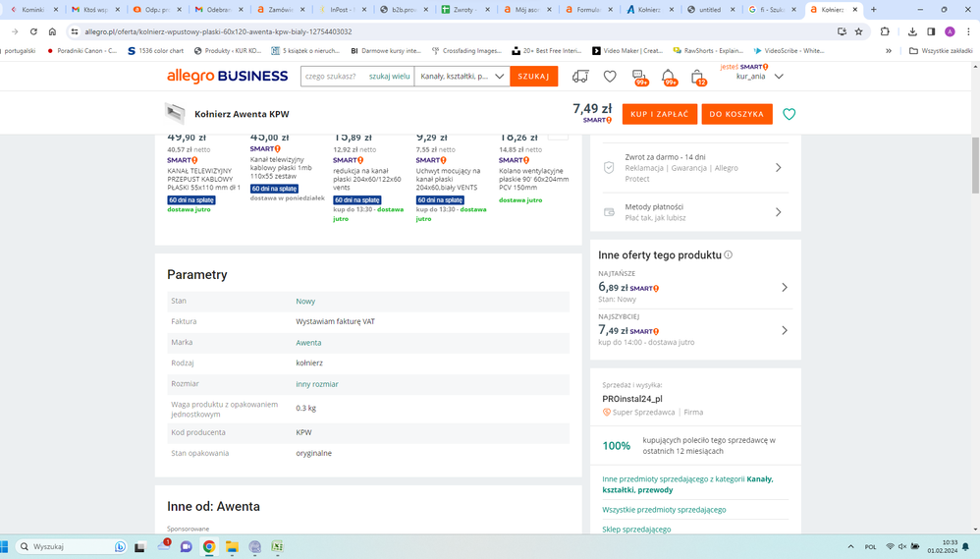980x559 pixels.
Task: Open Sklep sprzedającego link
Action: tap(636, 529)
